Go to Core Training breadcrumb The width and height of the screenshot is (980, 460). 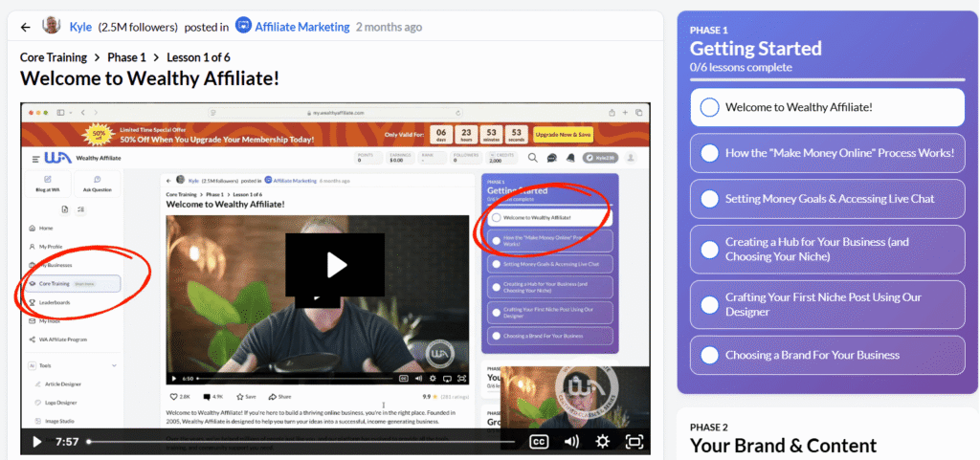[x=54, y=57]
